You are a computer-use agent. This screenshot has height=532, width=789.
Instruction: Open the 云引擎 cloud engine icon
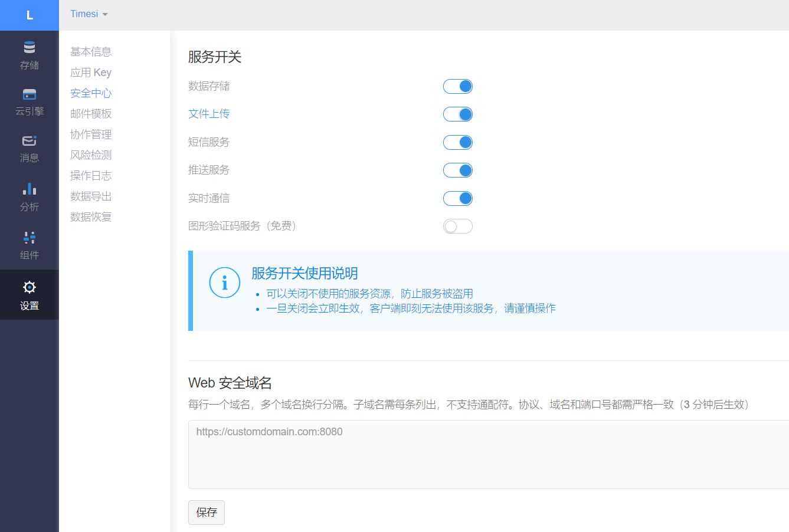click(x=29, y=94)
